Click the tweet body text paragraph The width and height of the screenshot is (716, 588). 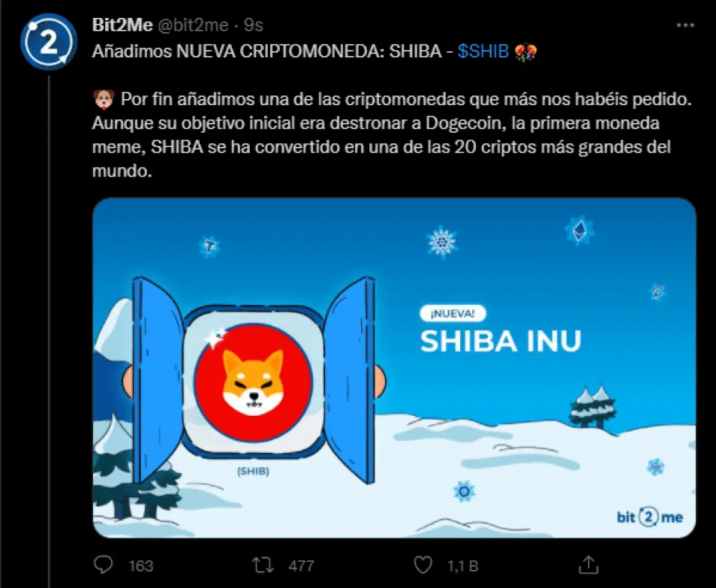point(392,135)
